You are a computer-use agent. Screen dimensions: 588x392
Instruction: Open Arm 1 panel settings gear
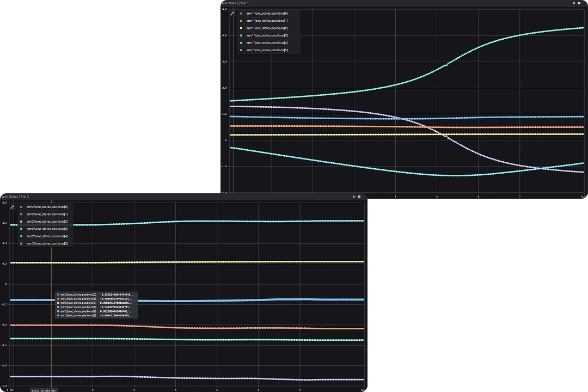pos(579,3)
